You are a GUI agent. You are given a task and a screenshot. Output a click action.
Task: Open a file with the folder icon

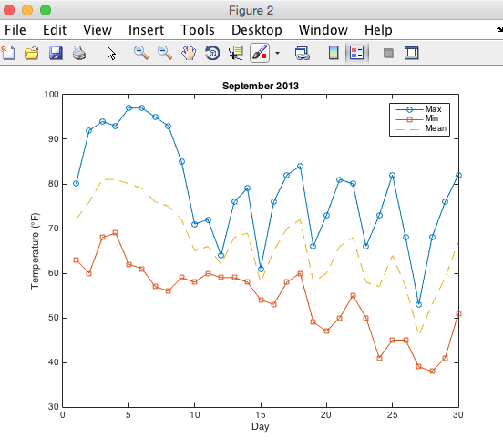32,53
